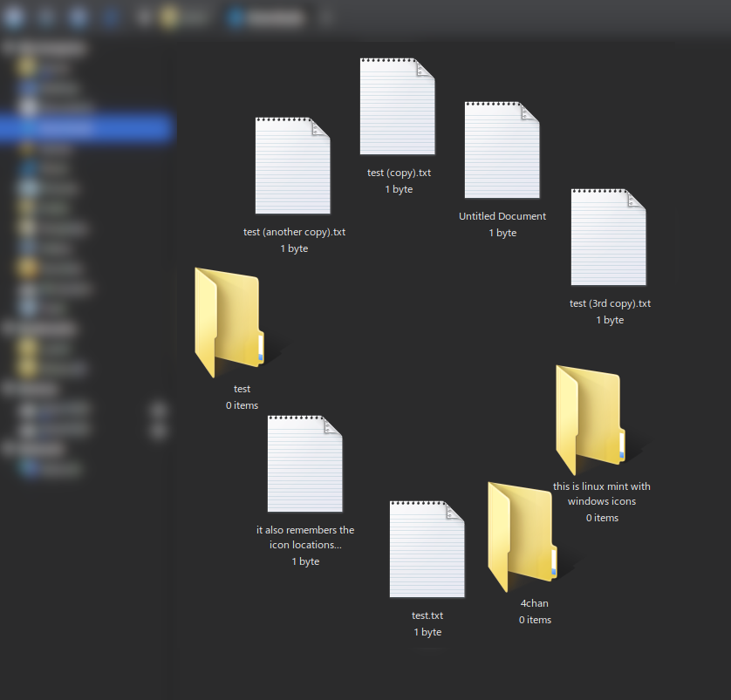Click 'it also remembers the icon locations...' label
This screenshot has width=731, height=700.
pos(305,538)
